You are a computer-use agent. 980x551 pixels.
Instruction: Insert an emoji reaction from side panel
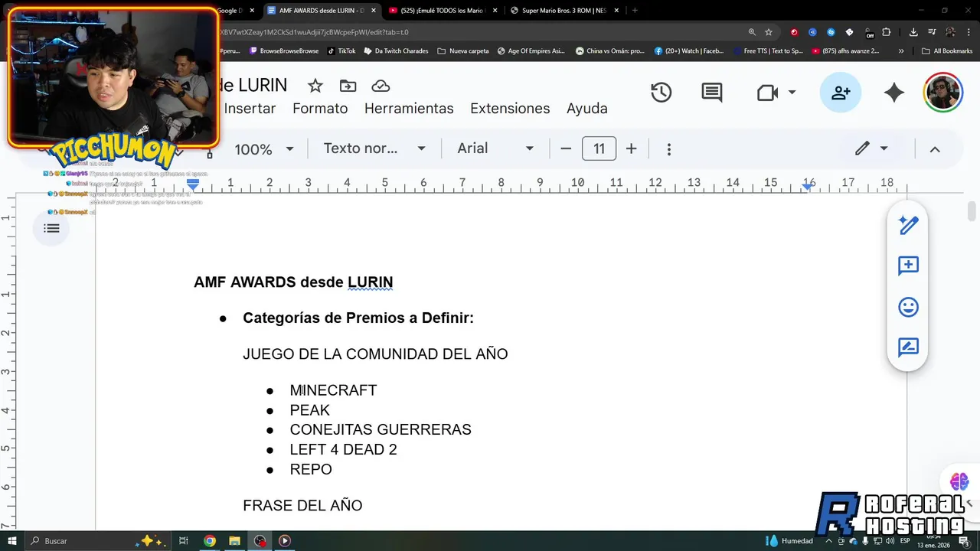(908, 307)
